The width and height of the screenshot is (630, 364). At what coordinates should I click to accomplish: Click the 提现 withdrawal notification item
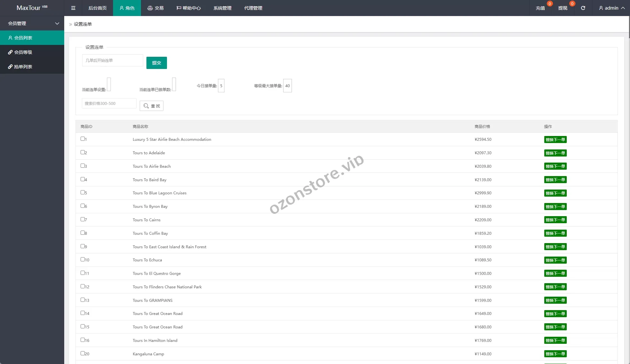click(x=563, y=8)
